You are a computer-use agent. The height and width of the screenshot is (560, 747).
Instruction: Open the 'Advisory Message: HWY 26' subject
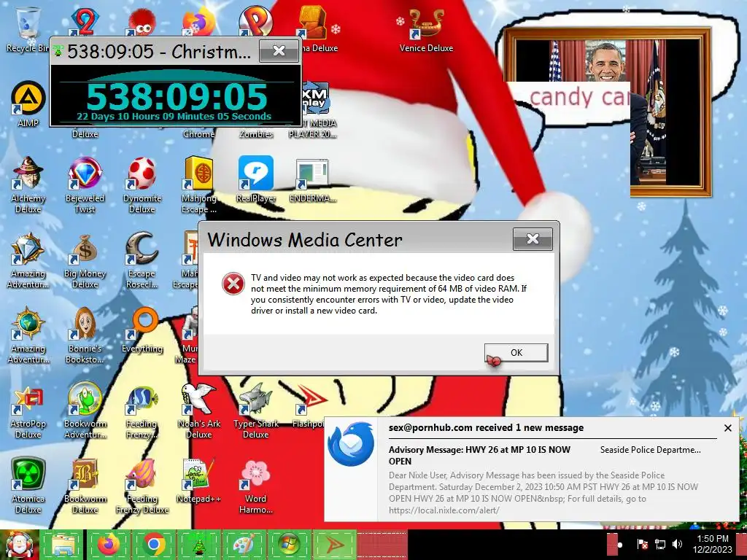[x=479, y=455]
